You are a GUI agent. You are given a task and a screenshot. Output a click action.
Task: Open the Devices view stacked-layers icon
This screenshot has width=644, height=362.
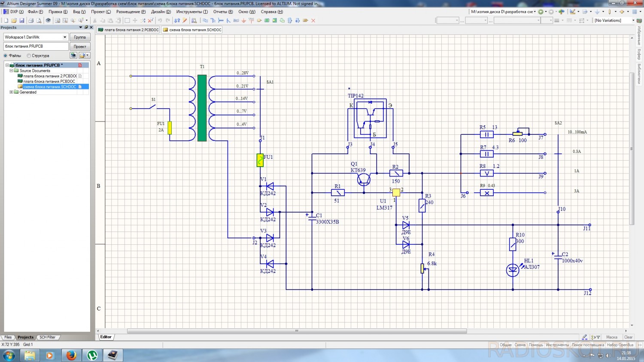coord(48,20)
